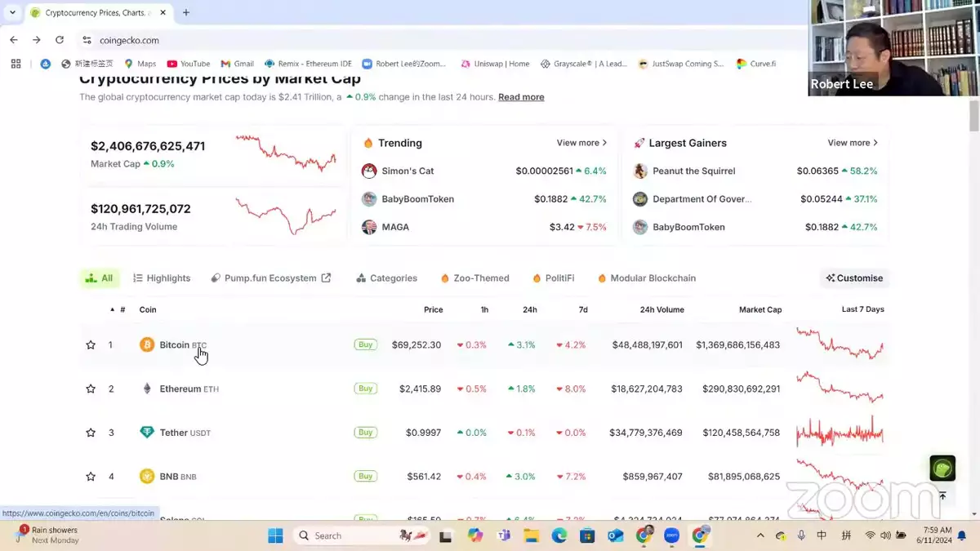Image resolution: width=980 pixels, height=551 pixels.
Task: Open the YouTube bookmark
Action: pos(189,64)
